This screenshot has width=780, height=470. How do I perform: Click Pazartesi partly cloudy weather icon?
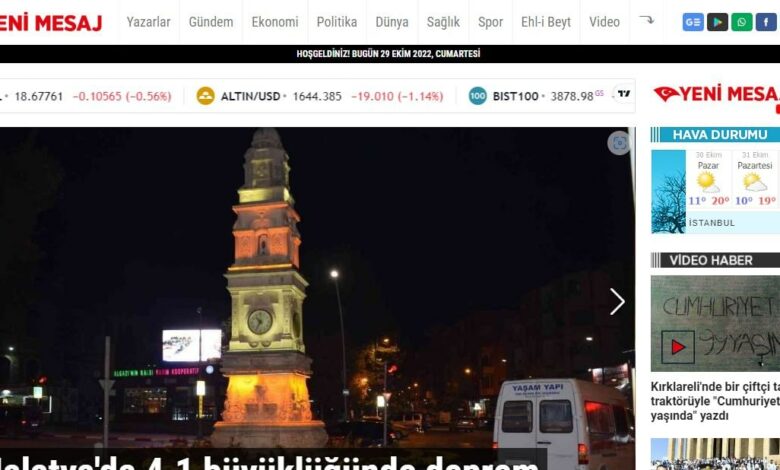755,183
